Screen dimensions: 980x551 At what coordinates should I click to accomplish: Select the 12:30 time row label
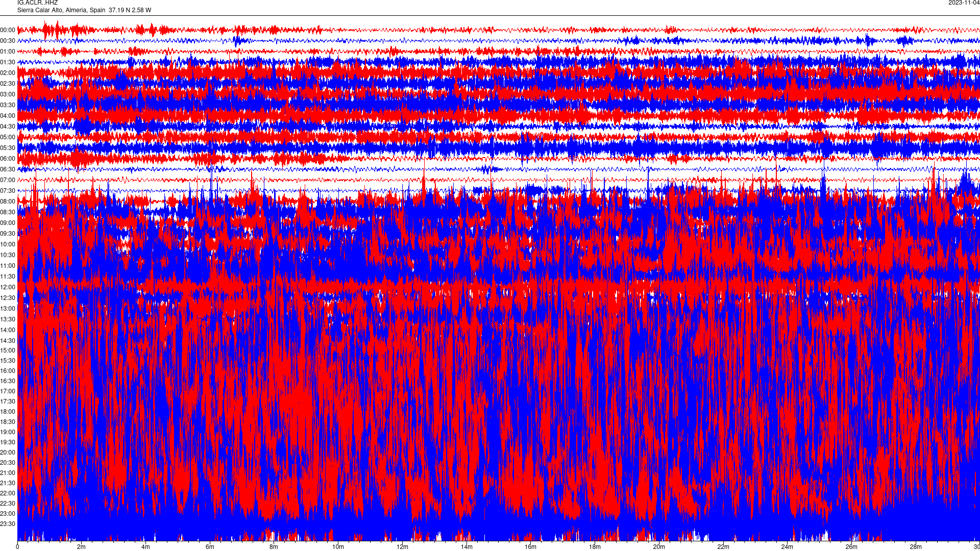pyautogui.click(x=8, y=298)
